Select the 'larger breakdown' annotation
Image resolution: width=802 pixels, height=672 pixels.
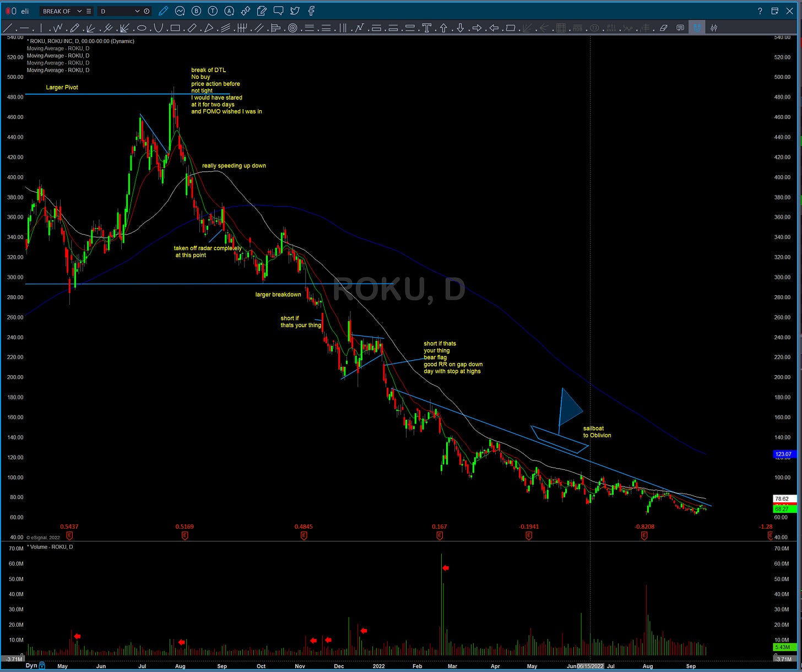(x=278, y=295)
